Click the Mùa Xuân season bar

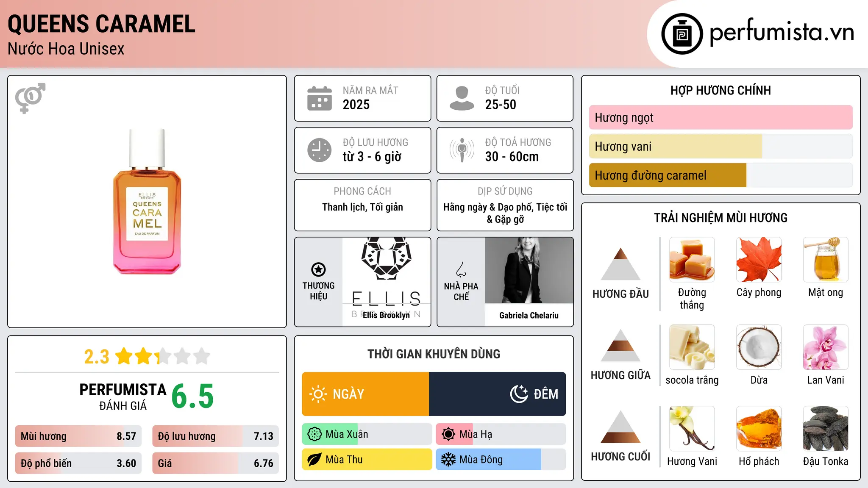[367, 434]
